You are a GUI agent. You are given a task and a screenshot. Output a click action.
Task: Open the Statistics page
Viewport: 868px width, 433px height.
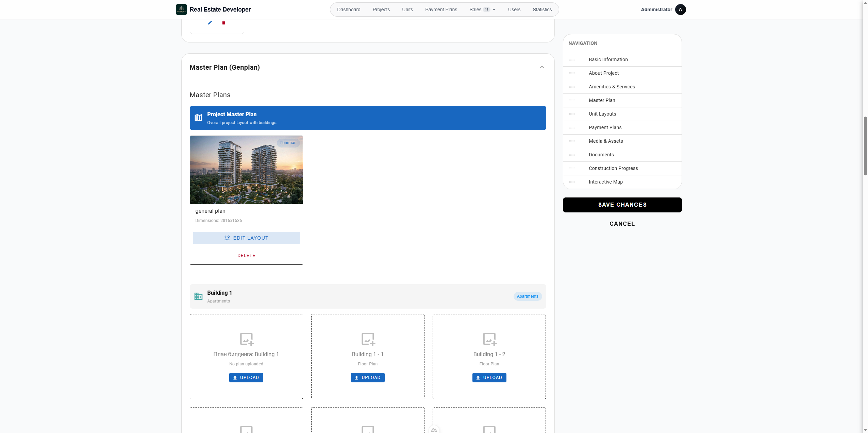click(x=542, y=10)
